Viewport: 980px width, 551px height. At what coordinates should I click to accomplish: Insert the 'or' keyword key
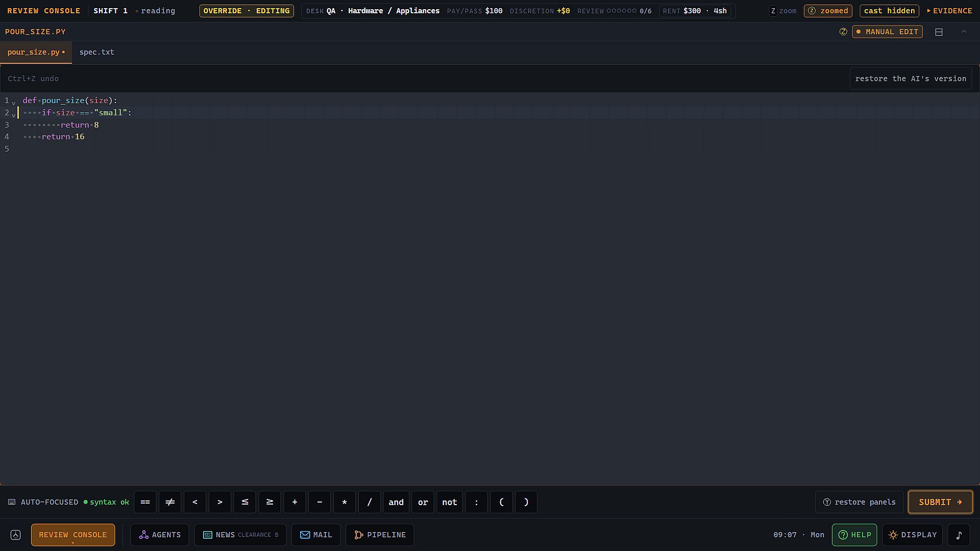pyautogui.click(x=423, y=502)
